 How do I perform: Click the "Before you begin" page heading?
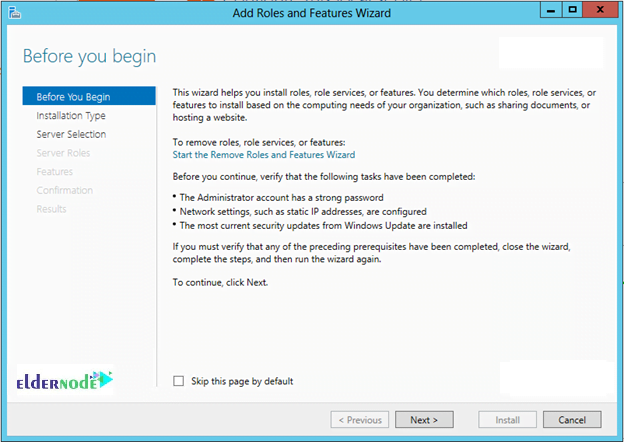click(90, 56)
